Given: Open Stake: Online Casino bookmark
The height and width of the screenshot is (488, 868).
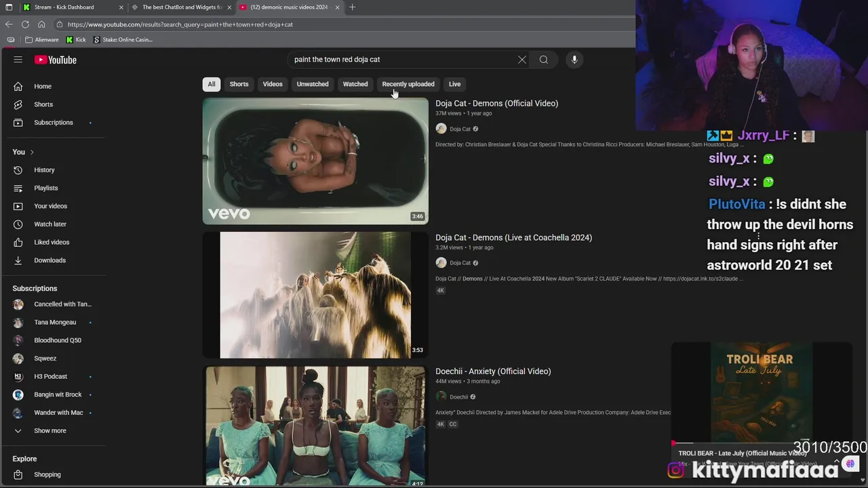Looking at the screenshot, I should click(x=123, y=39).
